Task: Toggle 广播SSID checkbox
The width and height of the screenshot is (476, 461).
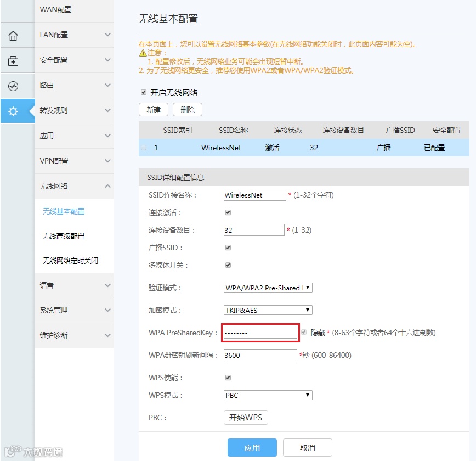Action: pos(228,248)
